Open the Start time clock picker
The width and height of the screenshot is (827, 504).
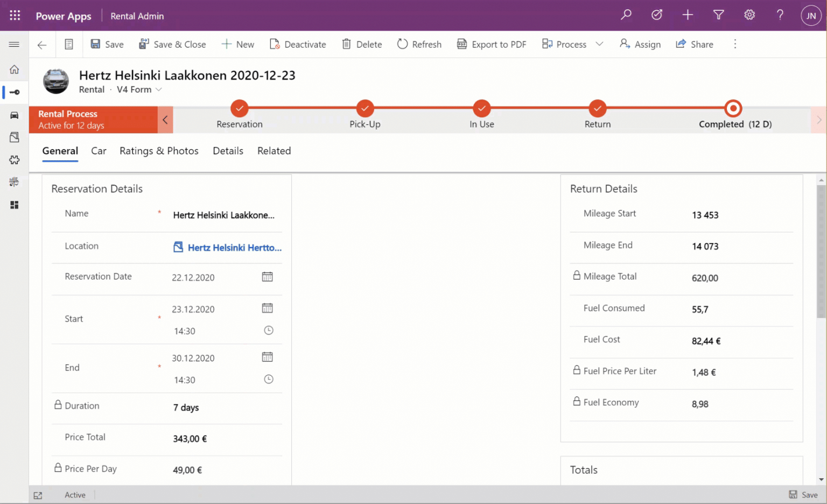click(x=269, y=330)
